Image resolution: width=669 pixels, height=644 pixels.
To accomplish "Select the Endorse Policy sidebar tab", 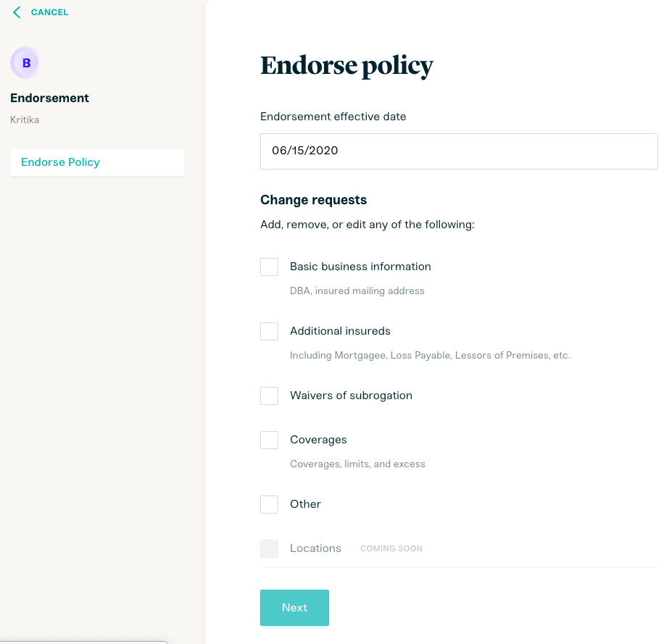I will [x=97, y=162].
